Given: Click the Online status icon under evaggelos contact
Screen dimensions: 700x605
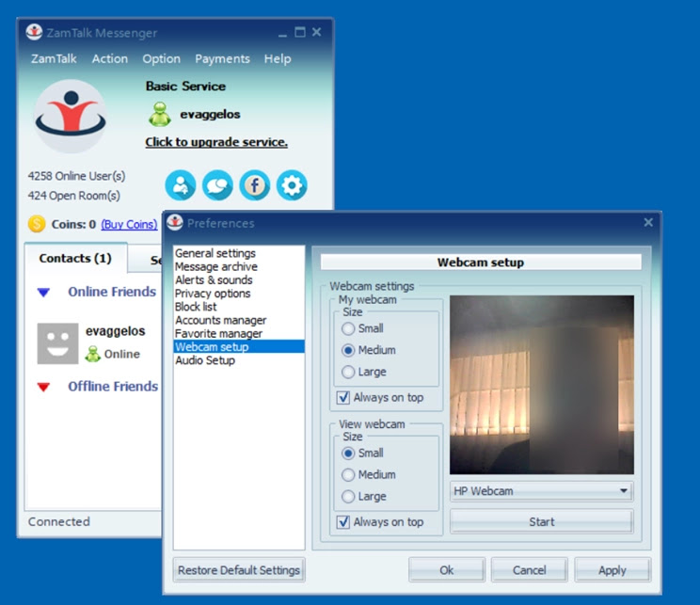Looking at the screenshot, I should tap(93, 354).
